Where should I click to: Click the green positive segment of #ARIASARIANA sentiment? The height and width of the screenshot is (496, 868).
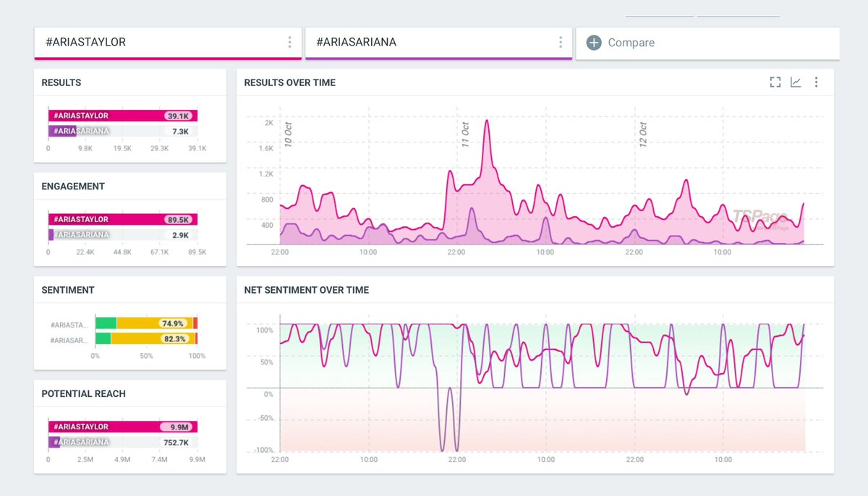tap(103, 338)
